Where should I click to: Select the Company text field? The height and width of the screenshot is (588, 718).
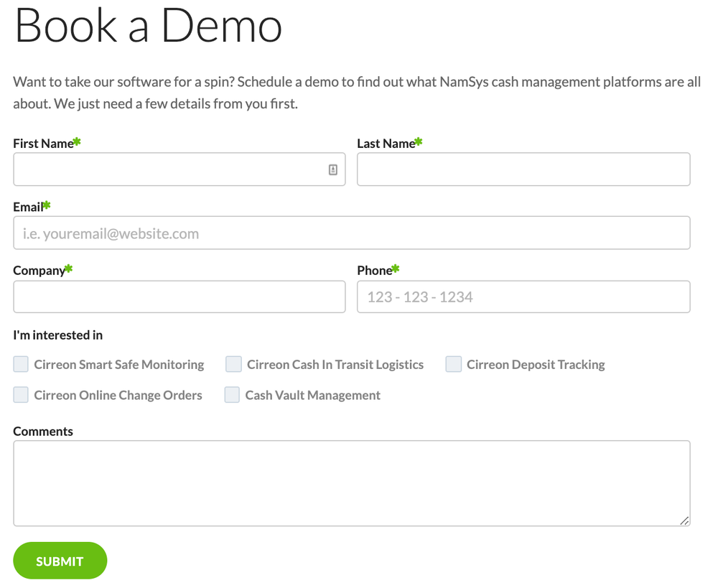(x=179, y=297)
